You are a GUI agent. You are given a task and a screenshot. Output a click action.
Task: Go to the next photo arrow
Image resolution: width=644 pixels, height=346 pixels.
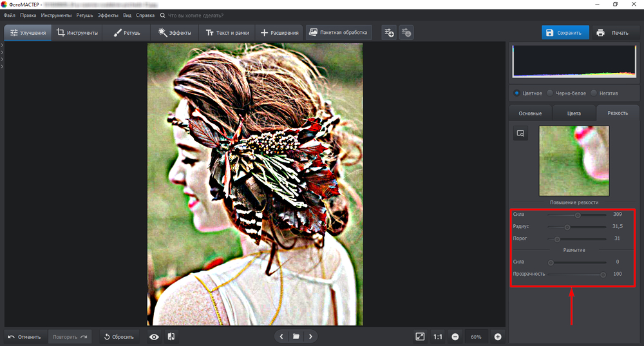311,336
